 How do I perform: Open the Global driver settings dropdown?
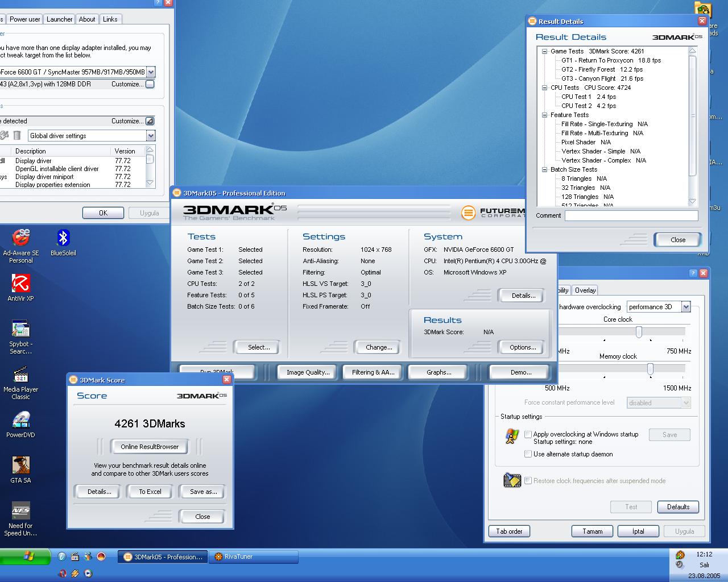[151, 136]
